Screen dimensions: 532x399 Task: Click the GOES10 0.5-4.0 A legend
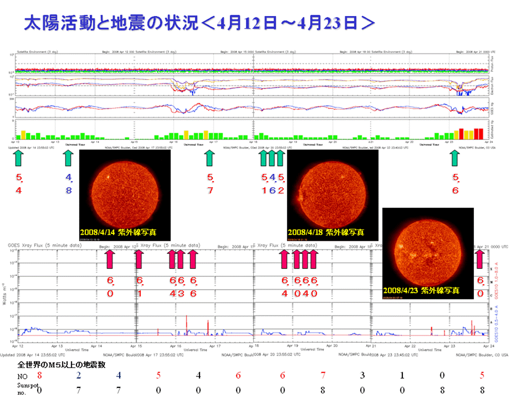tap(496, 323)
